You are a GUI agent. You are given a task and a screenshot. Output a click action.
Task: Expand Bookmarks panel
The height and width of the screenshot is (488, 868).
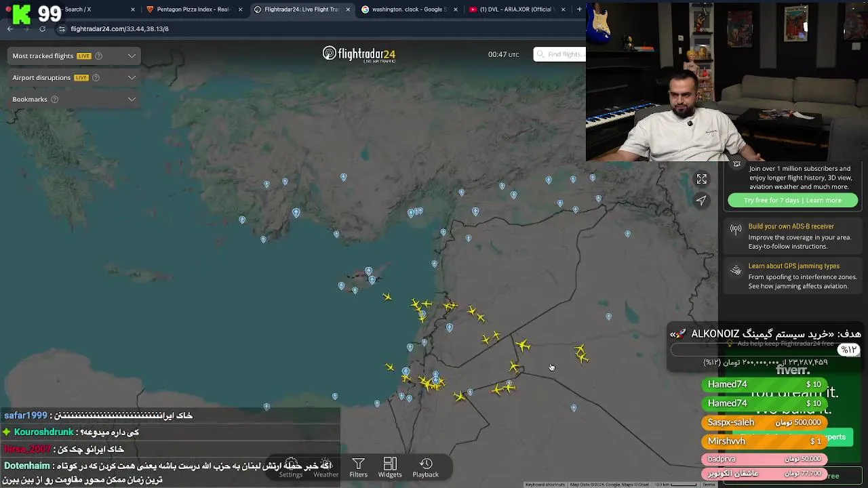(x=132, y=99)
